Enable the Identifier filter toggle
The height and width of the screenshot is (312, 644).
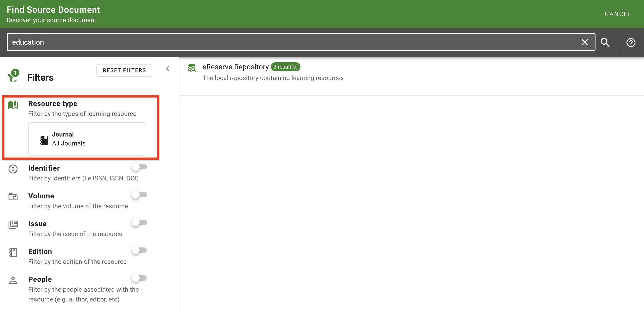tap(140, 167)
